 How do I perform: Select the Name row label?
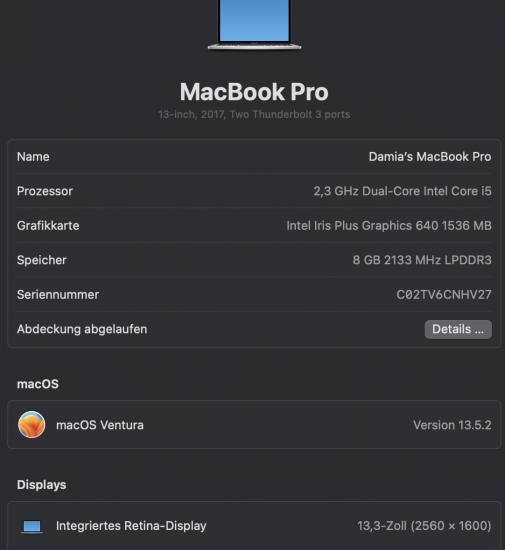(x=33, y=156)
